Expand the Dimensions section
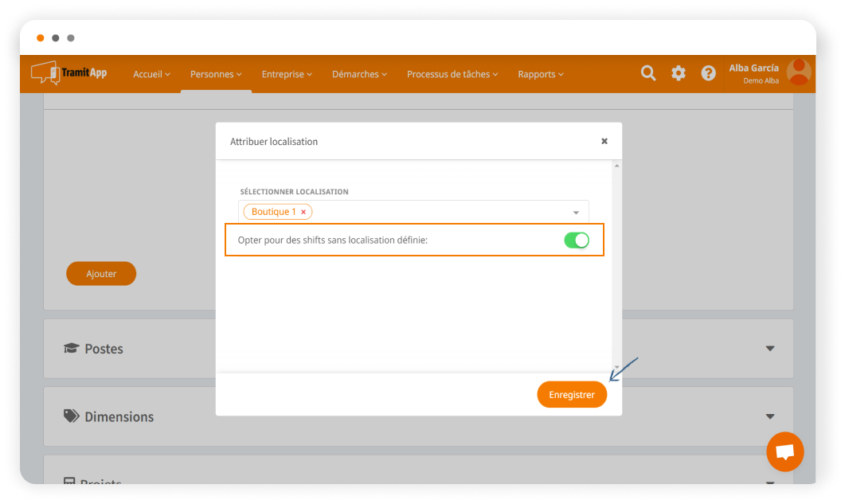 769,416
